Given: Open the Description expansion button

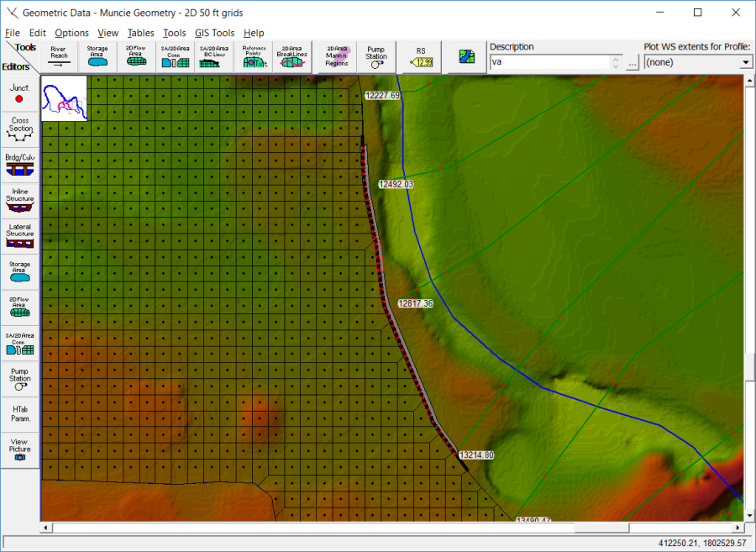Looking at the screenshot, I should click(x=632, y=62).
